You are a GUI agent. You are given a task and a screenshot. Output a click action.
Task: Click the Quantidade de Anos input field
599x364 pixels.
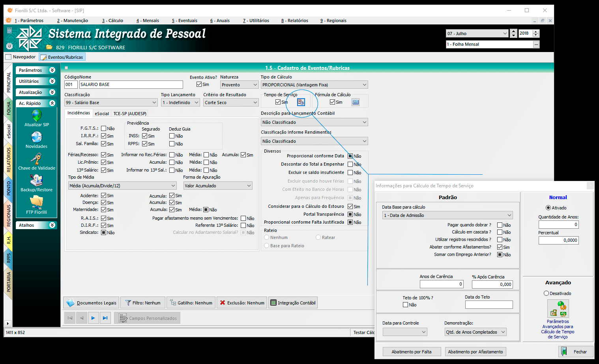[x=558, y=224]
